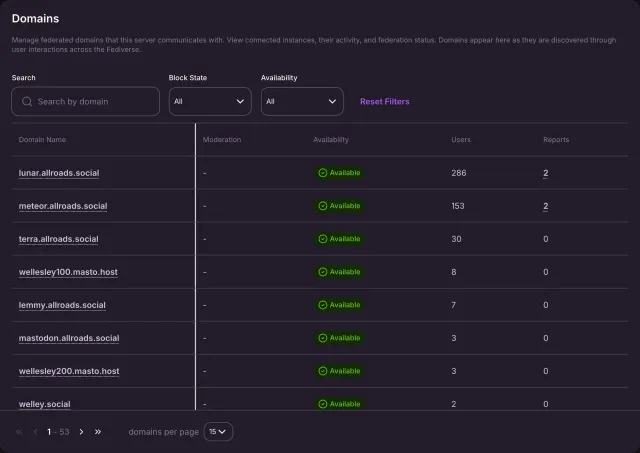Click Reports column header
This screenshot has width=640, height=453.
[x=556, y=140]
